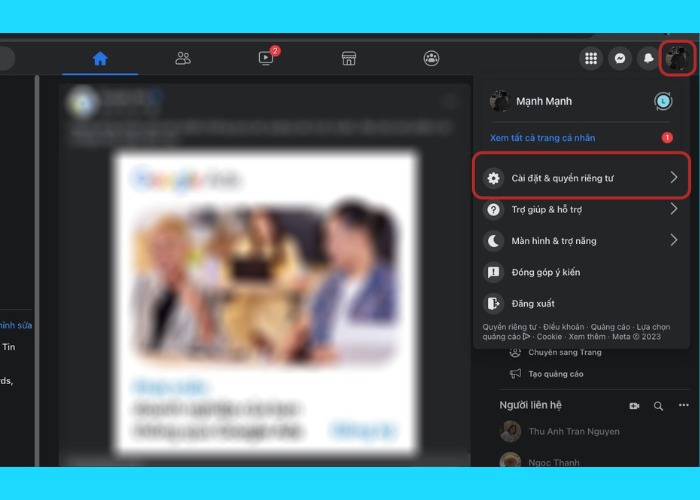The width and height of the screenshot is (700, 500).
Task: Open the Groups icon in top bar
Action: click(431, 58)
